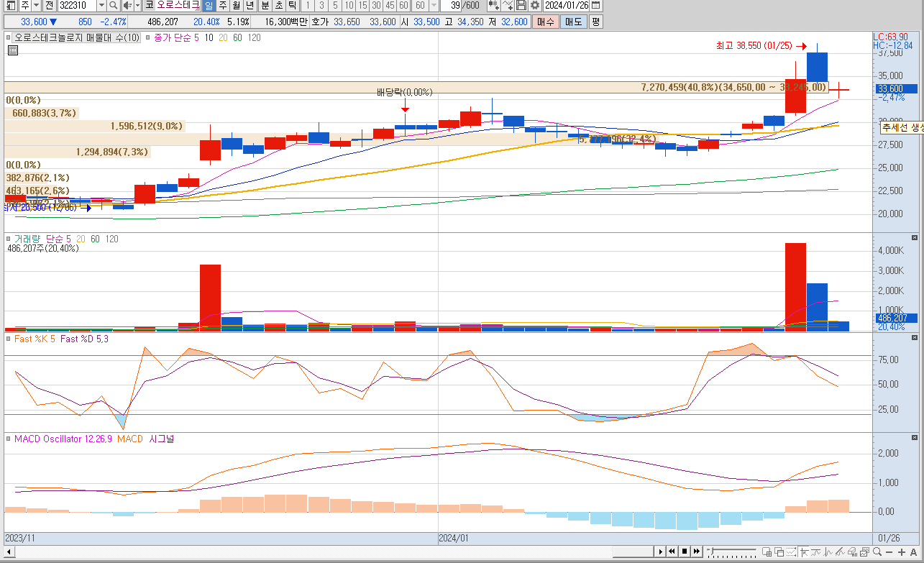Click the rewind button in bottom bar
924x563 pixels.
pos(672,551)
